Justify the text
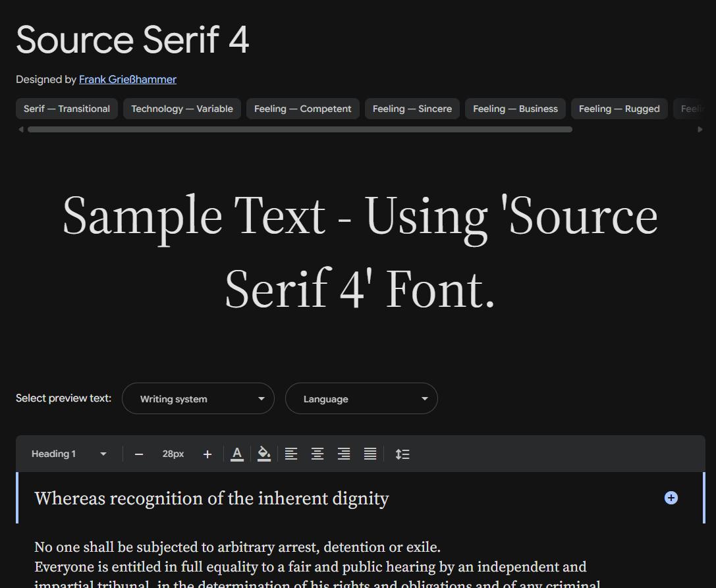This screenshot has width=716, height=588. click(x=370, y=454)
